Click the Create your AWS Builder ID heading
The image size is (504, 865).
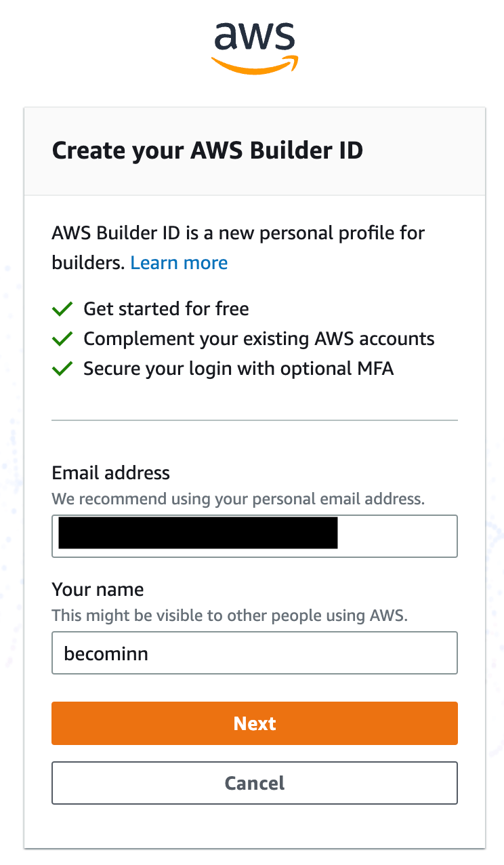pos(207,150)
